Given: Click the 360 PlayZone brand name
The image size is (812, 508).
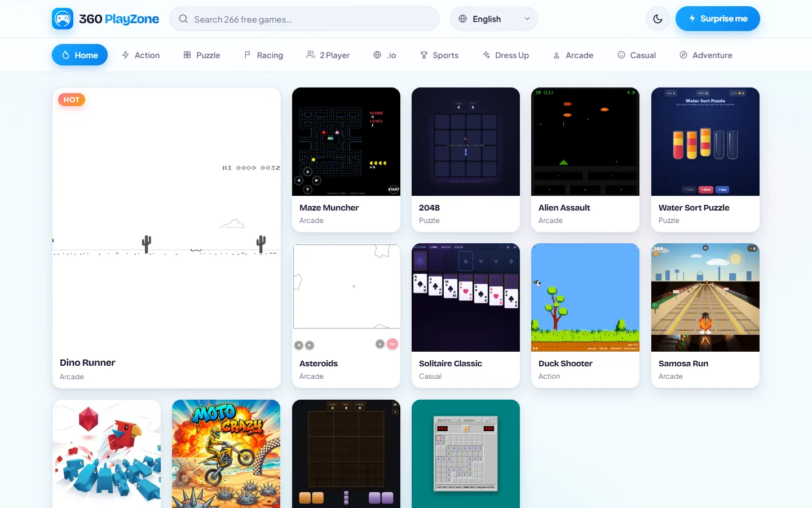Looking at the screenshot, I should [x=119, y=19].
